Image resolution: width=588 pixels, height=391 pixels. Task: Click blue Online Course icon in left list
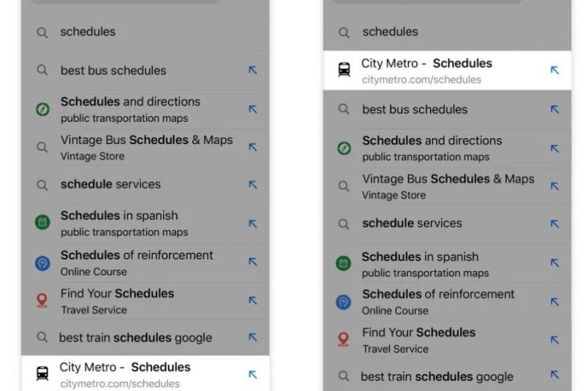pyautogui.click(x=43, y=262)
